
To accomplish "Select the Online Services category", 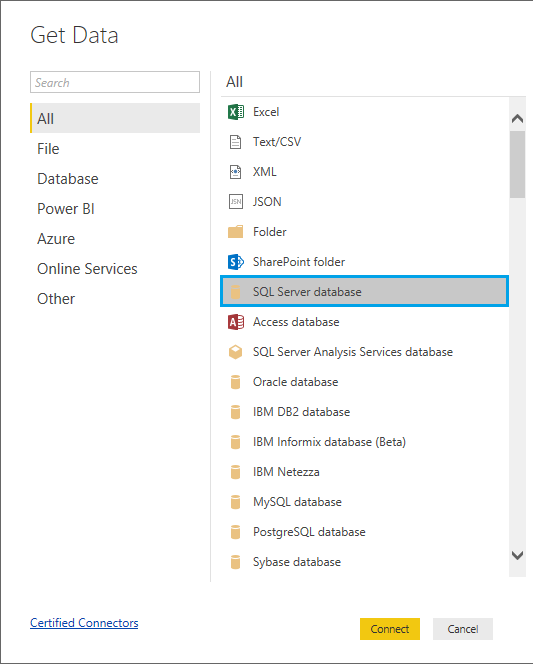I will pyautogui.click(x=115, y=269).
